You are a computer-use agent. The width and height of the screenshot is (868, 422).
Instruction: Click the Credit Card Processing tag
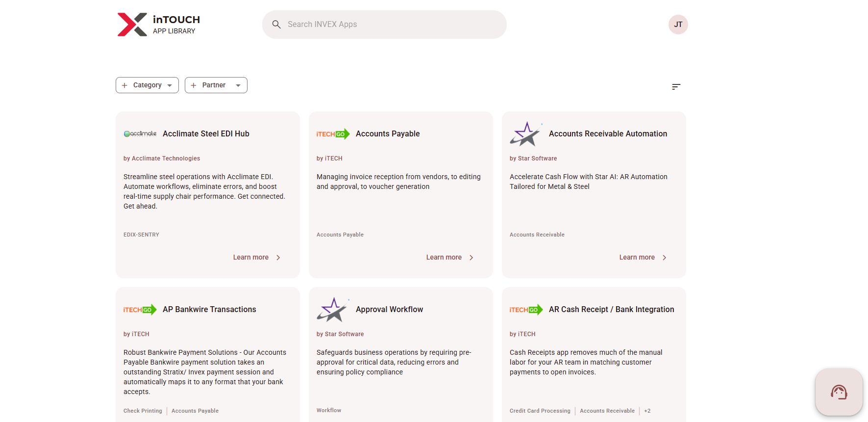(x=540, y=411)
